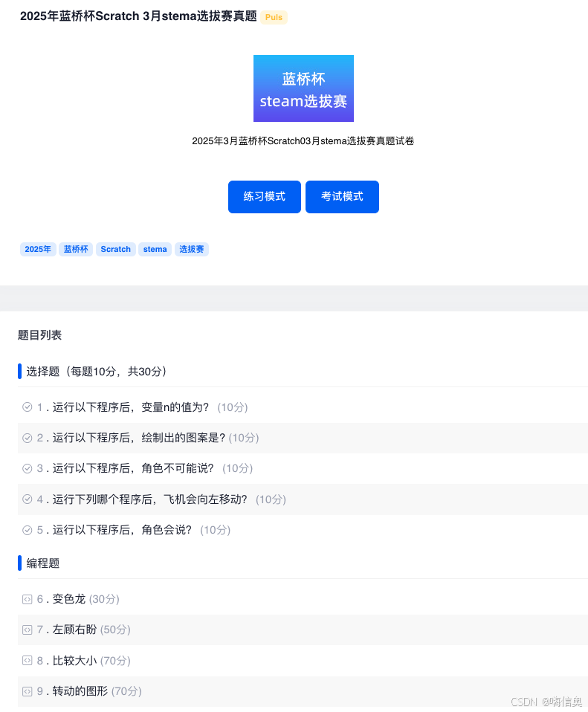
Task: Select the 蓝桥杯 tag
Action: click(76, 249)
